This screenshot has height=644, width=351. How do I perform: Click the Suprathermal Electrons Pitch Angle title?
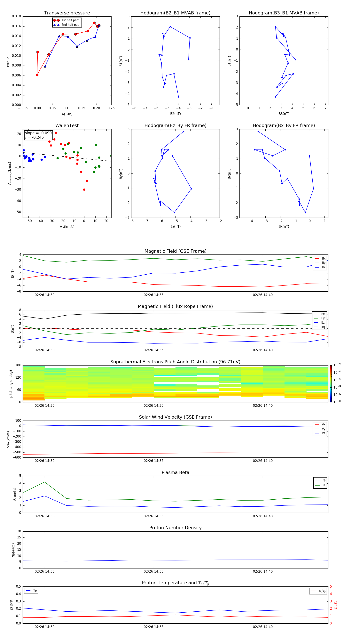point(175,362)
